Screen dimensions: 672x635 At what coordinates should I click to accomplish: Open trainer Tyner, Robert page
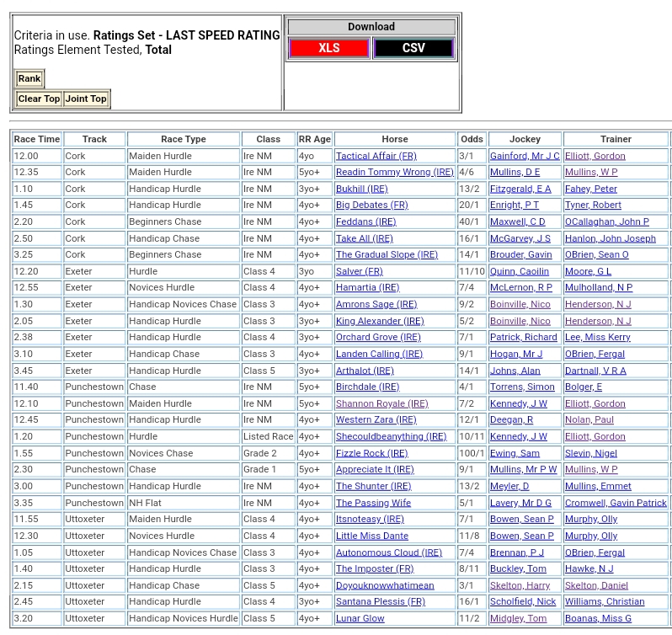coord(593,205)
